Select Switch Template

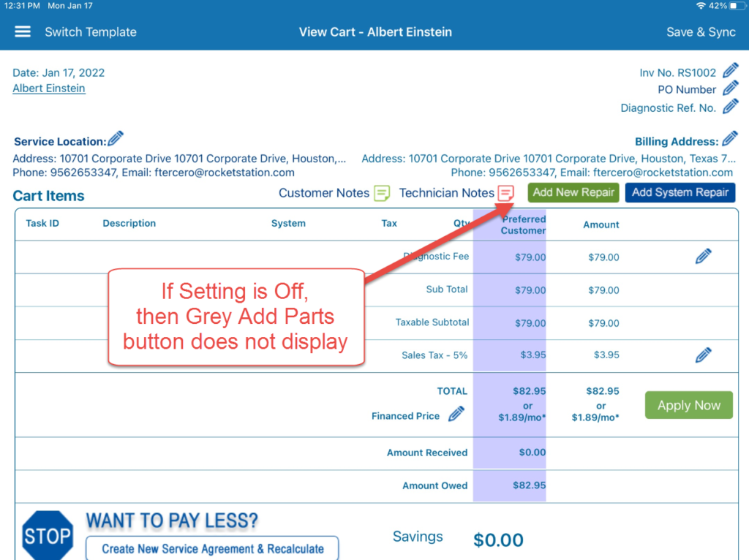point(90,31)
